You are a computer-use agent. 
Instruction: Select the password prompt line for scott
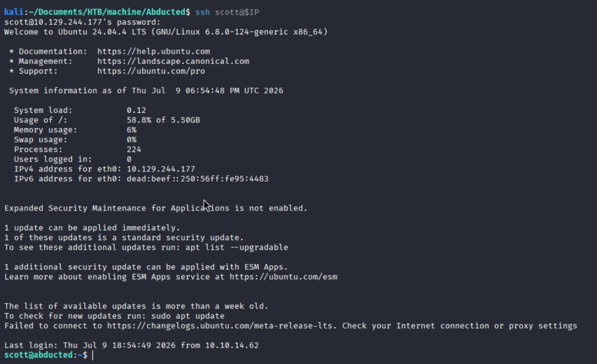[82, 22]
